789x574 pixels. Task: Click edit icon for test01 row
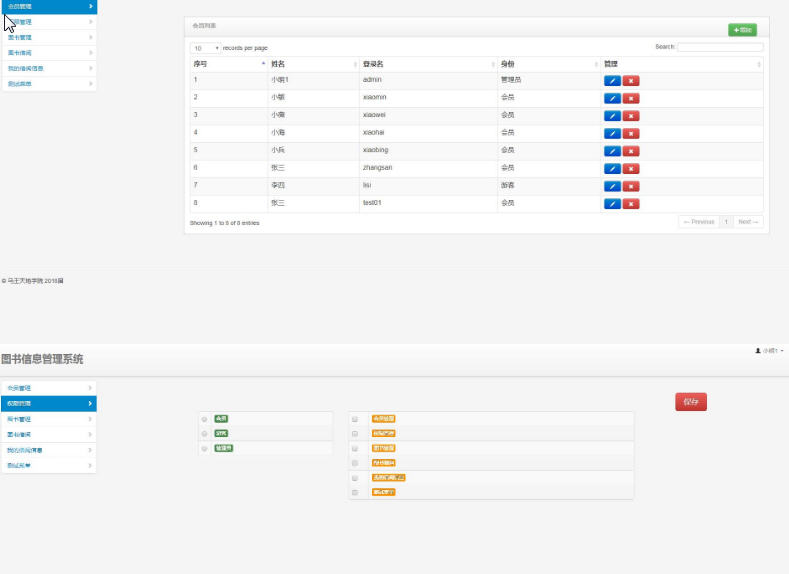point(612,204)
